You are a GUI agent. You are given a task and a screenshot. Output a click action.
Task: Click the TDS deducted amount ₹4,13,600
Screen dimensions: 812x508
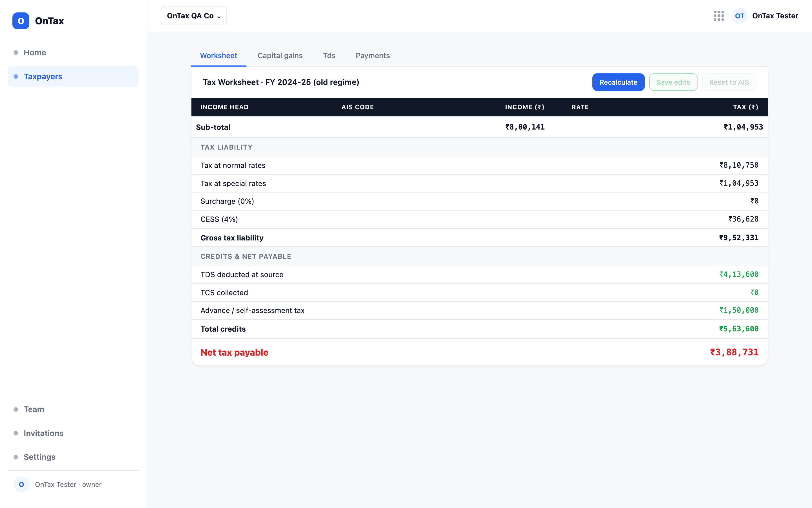(x=739, y=274)
